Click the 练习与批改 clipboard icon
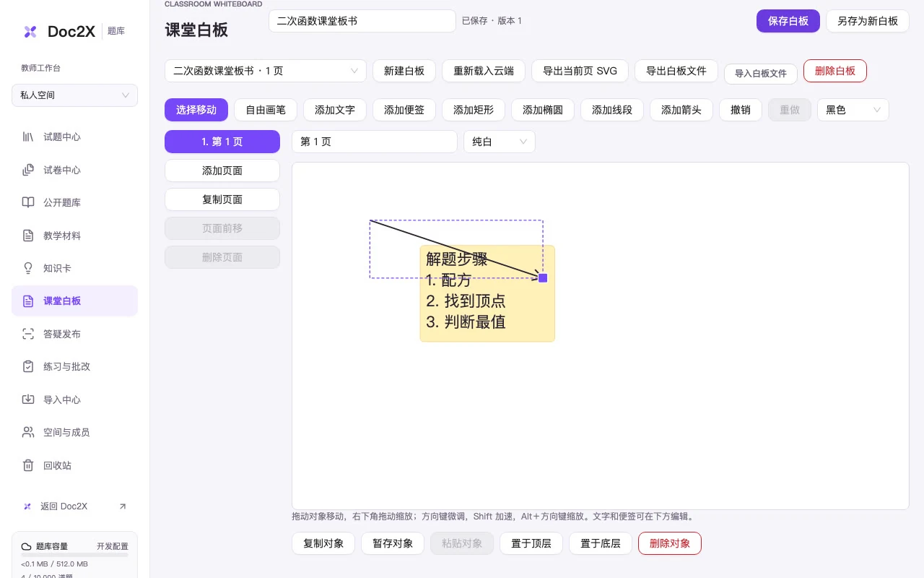Screen dimensions: 924x578 click(x=28, y=366)
